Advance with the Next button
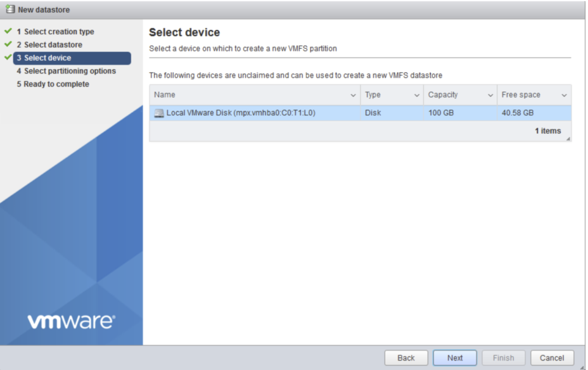The image size is (588, 370). pos(454,357)
